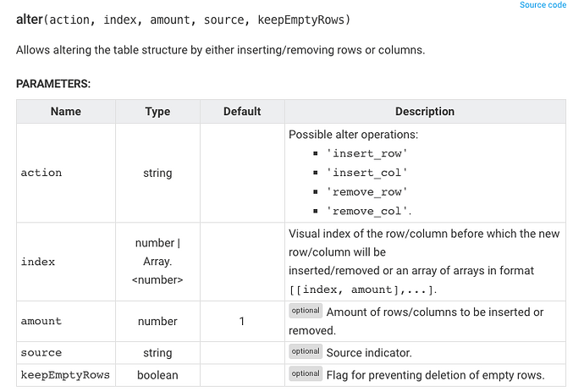Viewport: 584px width, 392px height.
Task: Select the Default column header
Action: 242,112
